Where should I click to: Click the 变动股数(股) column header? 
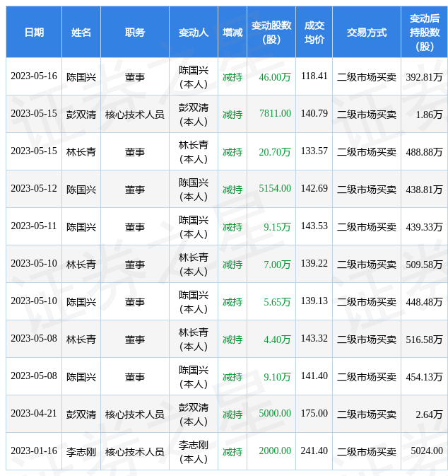271,32
